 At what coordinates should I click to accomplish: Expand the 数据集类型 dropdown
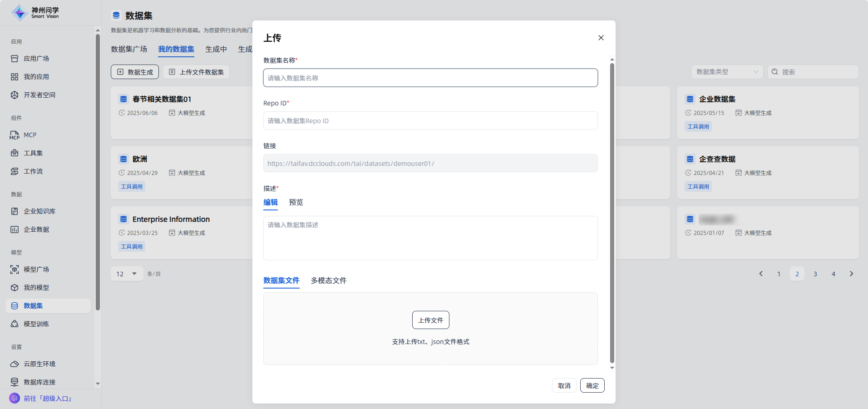[x=726, y=72]
